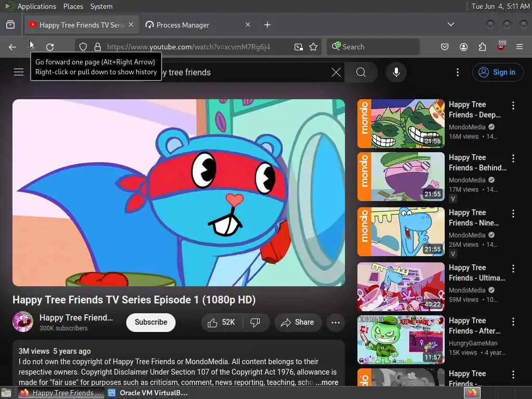The height and width of the screenshot is (399, 532).
Task: Open the Firefox account icon
Action: coord(463,47)
